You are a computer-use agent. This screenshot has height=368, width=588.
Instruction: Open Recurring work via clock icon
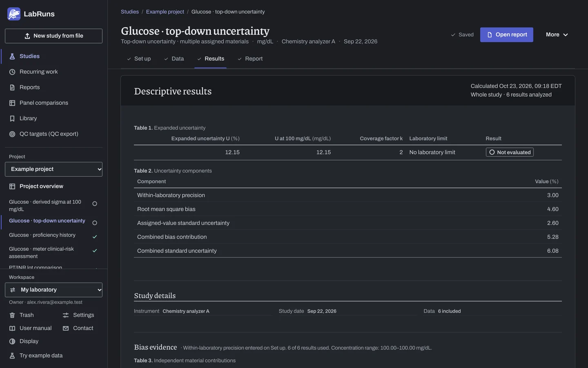point(12,72)
